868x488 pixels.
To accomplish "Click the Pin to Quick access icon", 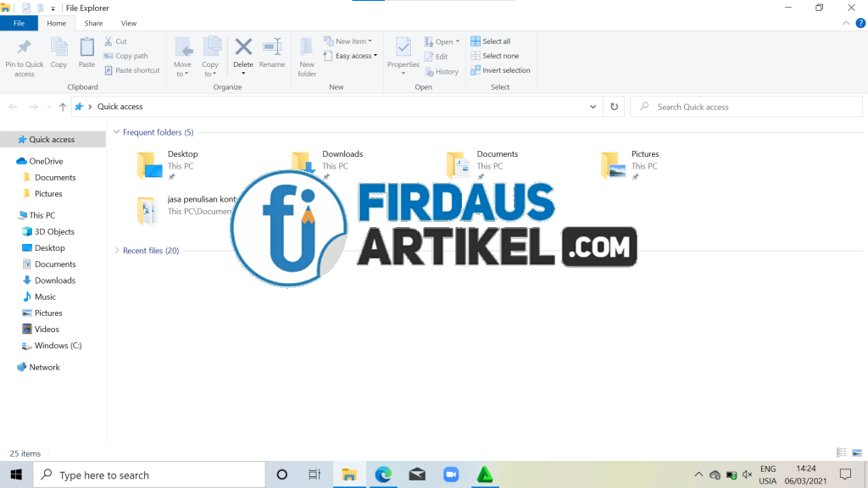I will (x=25, y=47).
